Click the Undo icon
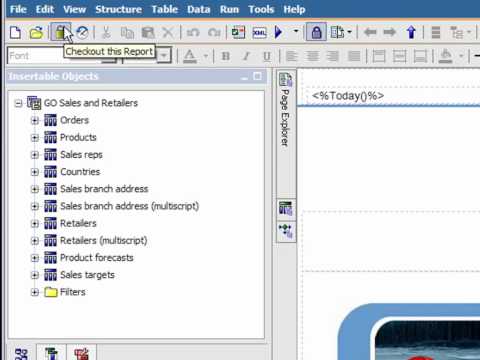This screenshot has height=360, width=480. [x=193, y=33]
